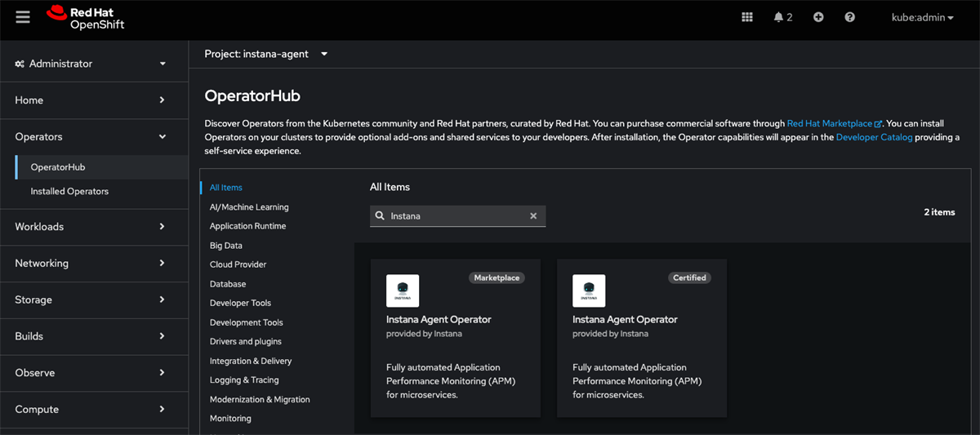
Task: Open the kube:admin user dropdown
Action: tap(923, 17)
